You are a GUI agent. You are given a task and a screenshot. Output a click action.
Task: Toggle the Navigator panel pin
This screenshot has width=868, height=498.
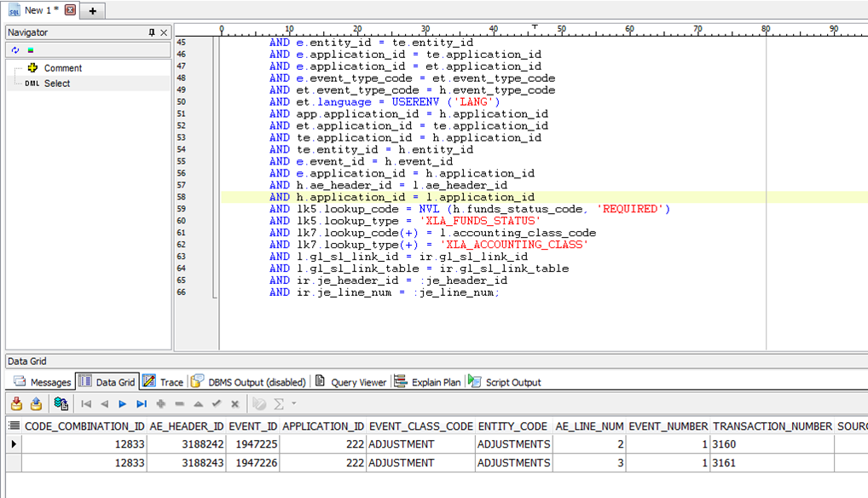point(152,32)
